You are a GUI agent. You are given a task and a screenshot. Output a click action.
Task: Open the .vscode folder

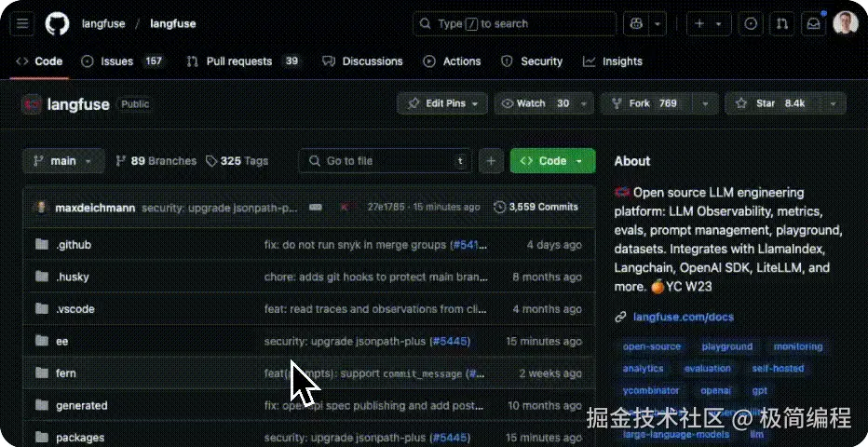(x=75, y=308)
